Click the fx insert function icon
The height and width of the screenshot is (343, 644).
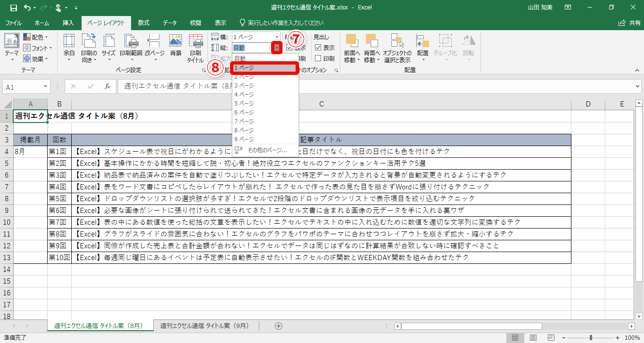pos(107,87)
